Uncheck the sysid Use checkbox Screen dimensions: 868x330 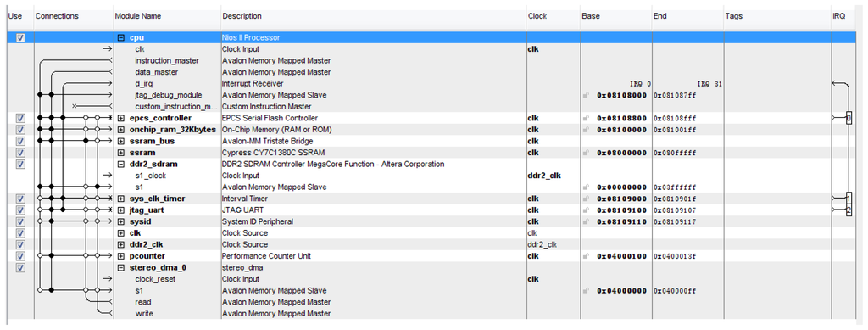click(x=20, y=222)
